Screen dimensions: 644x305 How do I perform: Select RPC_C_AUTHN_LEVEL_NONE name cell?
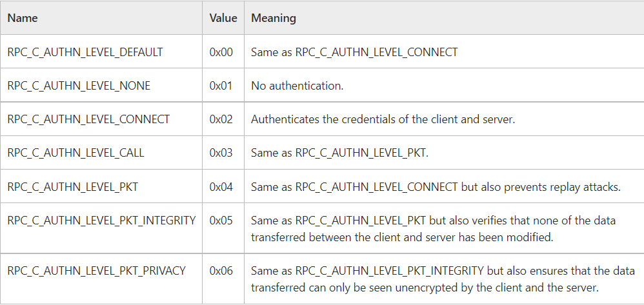[x=101, y=85]
